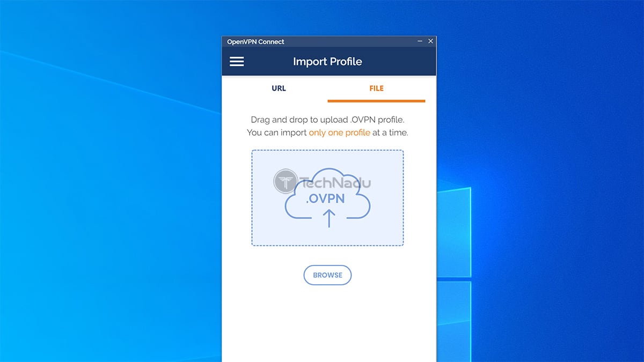This screenshot has width=644, height=362.
Task: Click the Import Profile heading
Action: click(327, 62)
